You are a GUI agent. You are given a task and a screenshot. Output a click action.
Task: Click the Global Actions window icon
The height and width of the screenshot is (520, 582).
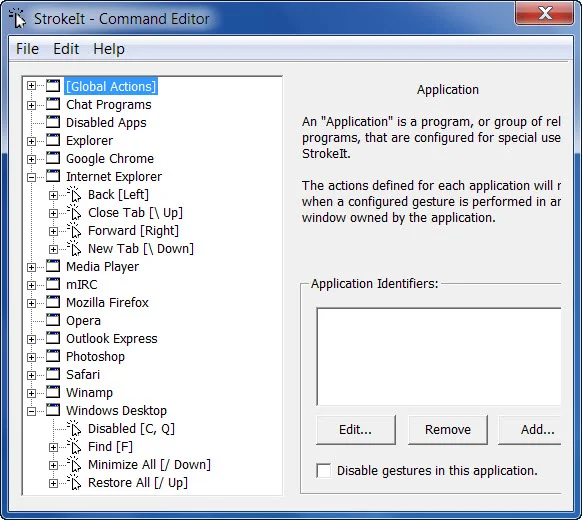(x=53, y=86)
